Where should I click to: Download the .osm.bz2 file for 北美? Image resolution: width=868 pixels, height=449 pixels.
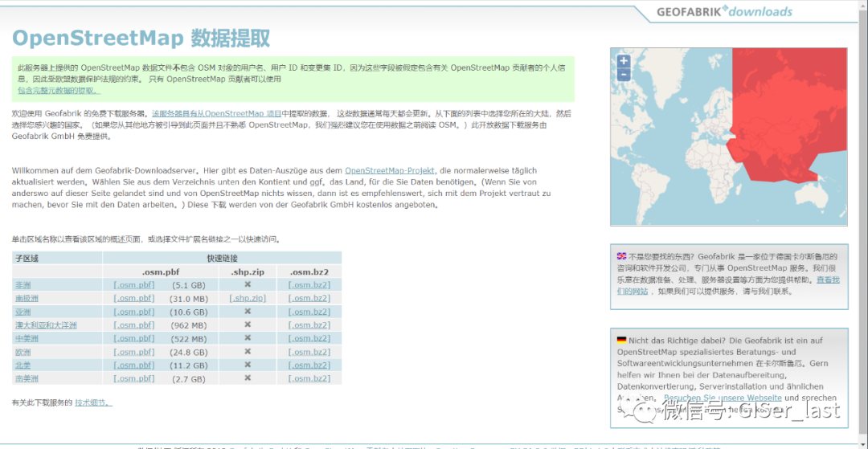pyautogui.click(x=309, y=365)
